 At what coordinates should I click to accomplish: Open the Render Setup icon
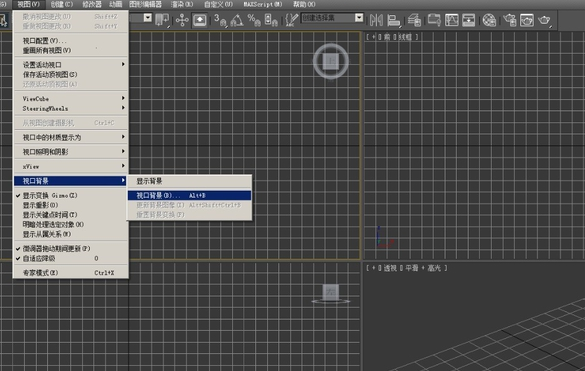pos(510,20)
